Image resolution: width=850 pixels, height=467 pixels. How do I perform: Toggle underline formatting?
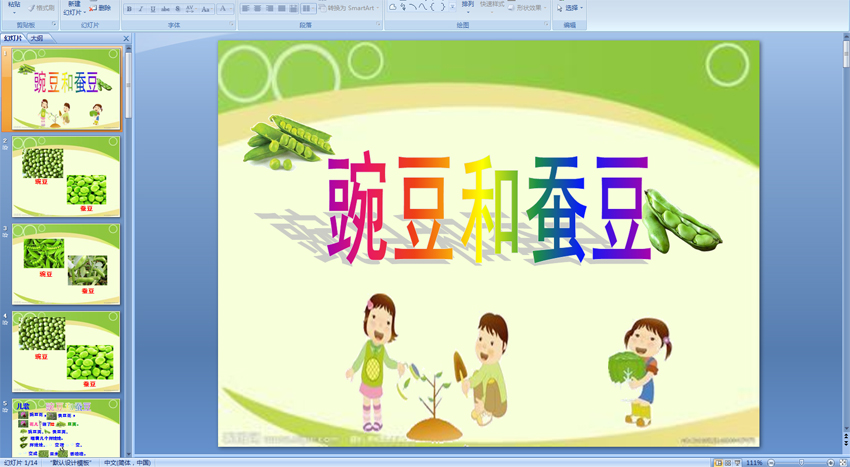coord(153,9)
